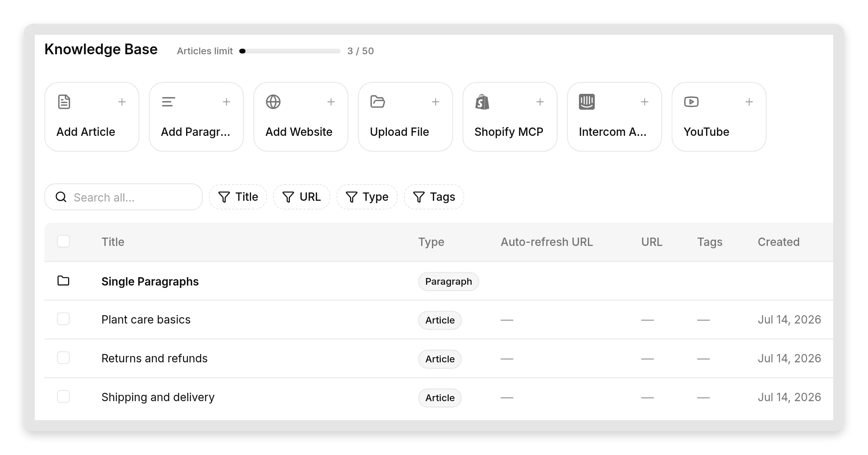Open the Returns and refunds article
The image size is (868, 455).
[154, 358]
